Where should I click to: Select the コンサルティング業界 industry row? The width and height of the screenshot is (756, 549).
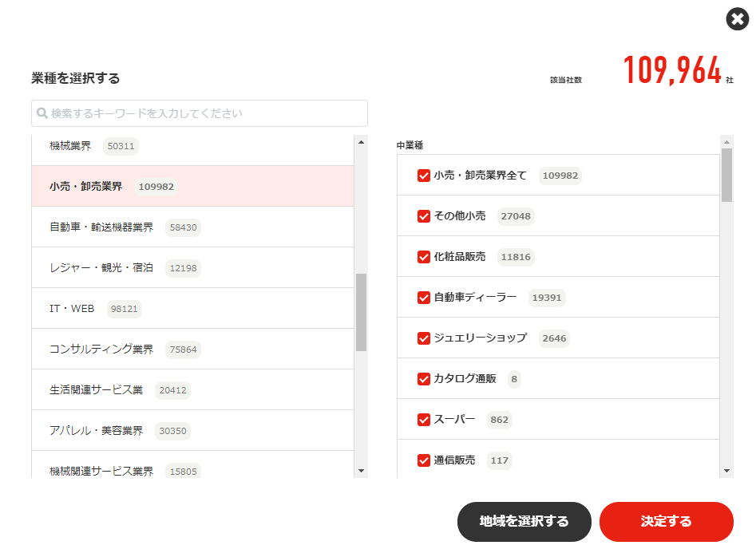tap(193, 349)
